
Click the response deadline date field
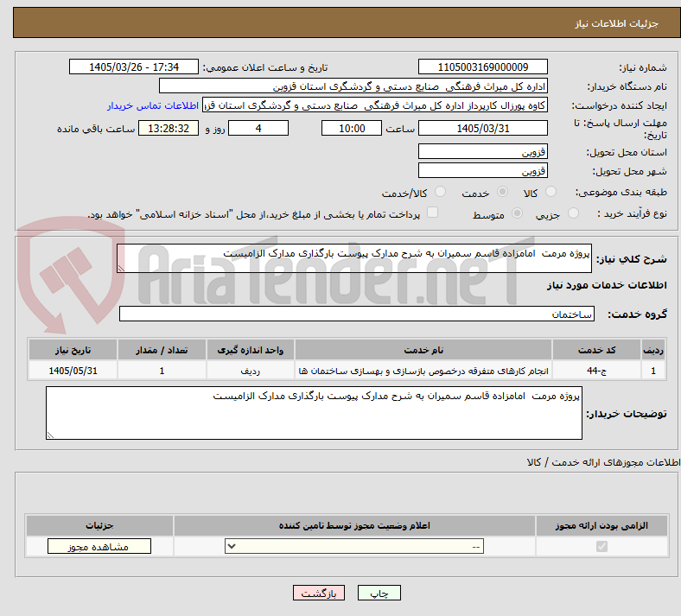(x=482, y=128)
